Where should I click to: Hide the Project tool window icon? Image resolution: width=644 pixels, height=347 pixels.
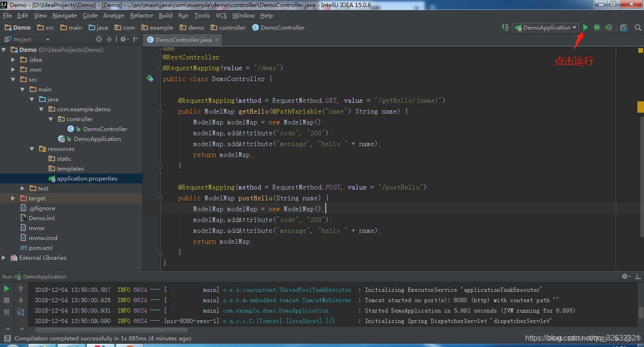click(136, 39)
